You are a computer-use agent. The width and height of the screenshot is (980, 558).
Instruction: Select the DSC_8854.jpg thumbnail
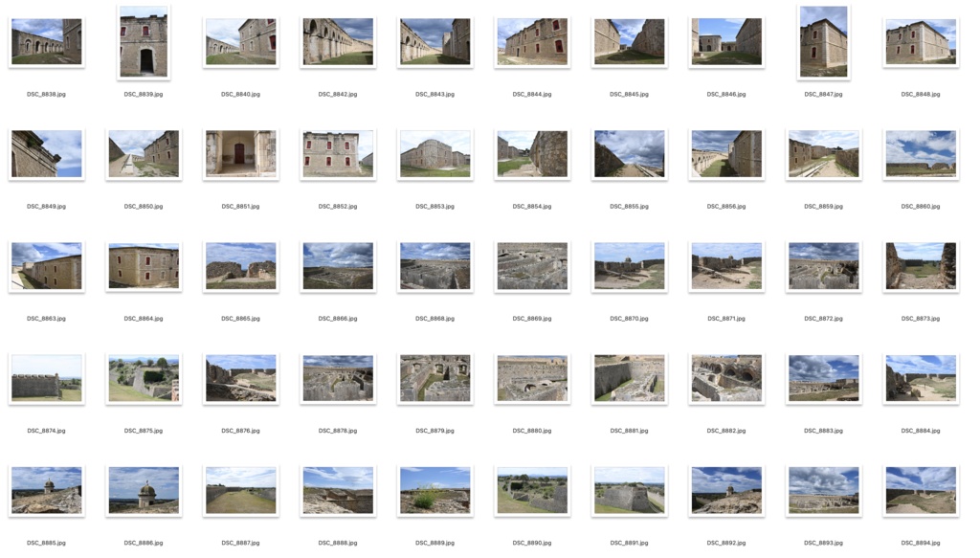(x=532, y=154)
